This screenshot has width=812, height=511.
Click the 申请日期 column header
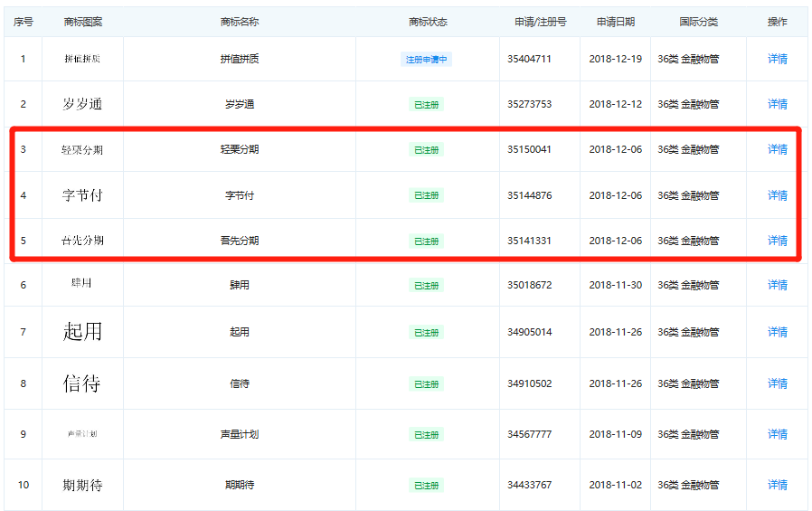click(616, 22)
